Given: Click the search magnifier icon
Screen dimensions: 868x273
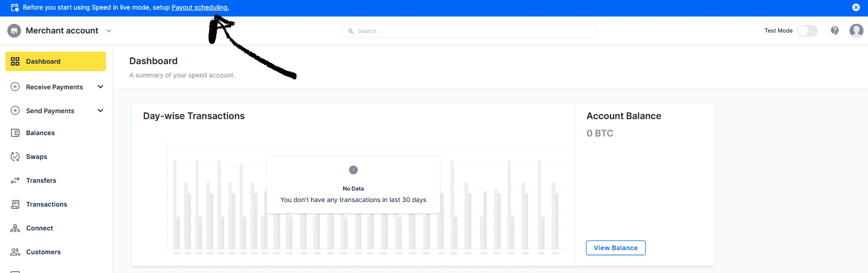Looking at the screenshot, I should pos(351,31).
